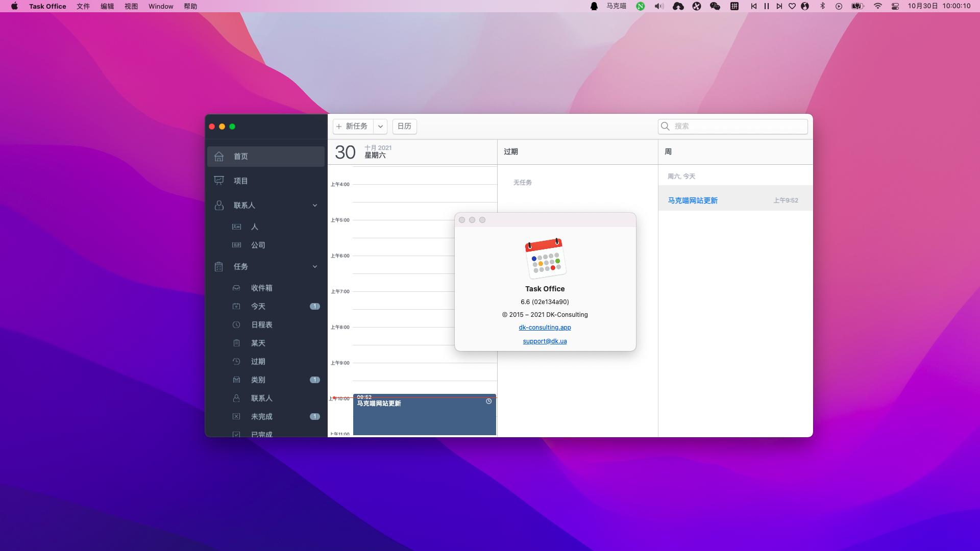Click the 项目 projects presentation icon
The image size is (980, 551).
[219, 181]
